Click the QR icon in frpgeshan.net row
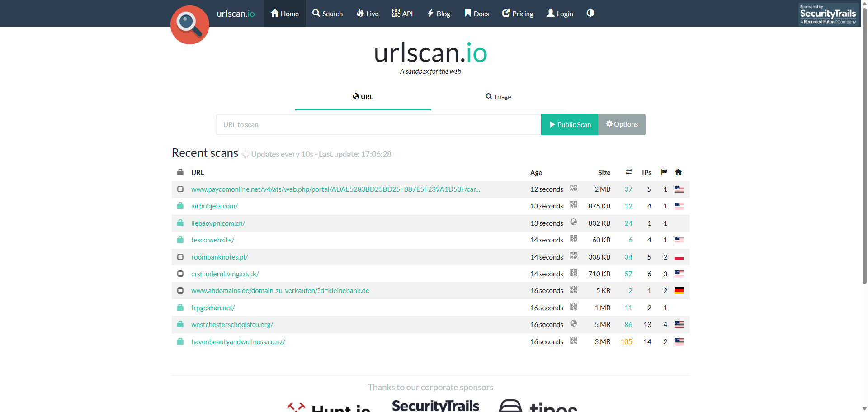The width and height of the screenshot is (868, 412). pos(574,307)
